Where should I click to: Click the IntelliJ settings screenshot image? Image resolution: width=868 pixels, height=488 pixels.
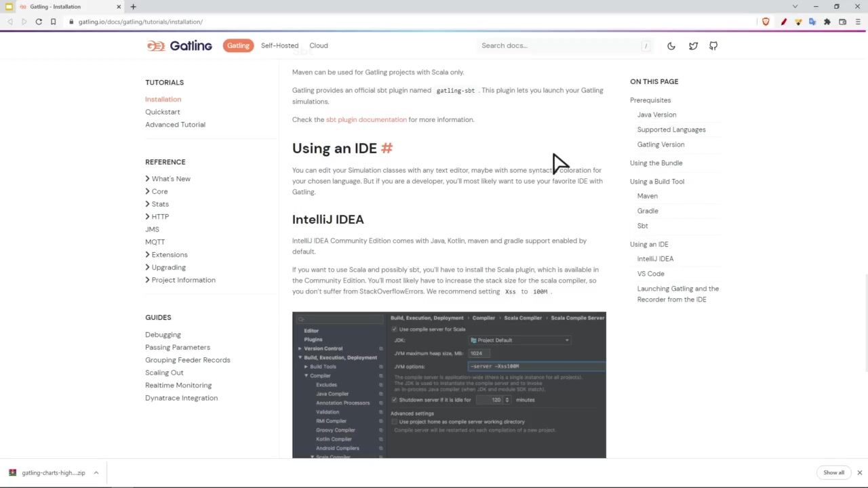click(x=449, y=385)
